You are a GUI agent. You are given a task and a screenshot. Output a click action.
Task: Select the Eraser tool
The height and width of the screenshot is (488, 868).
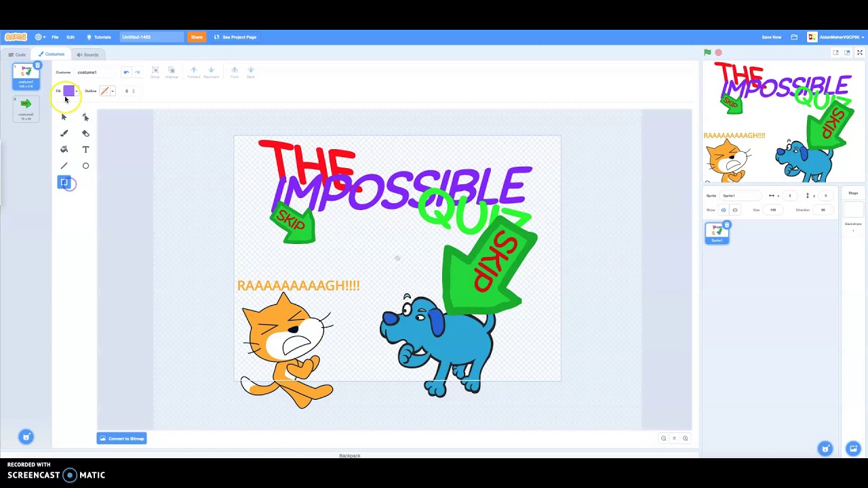(85, 134)
